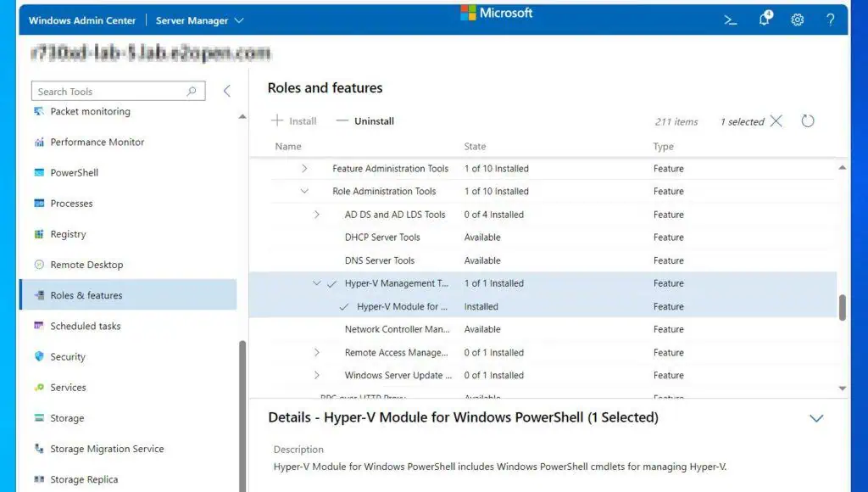Open Performance Monitor tool
Viewport: 868px width, 492px height.
(x=97, y=143)
